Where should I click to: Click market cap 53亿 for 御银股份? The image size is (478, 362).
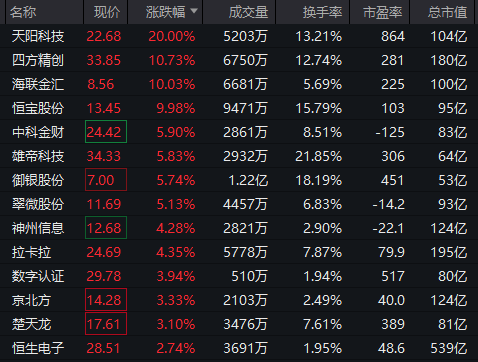(453, 180)
